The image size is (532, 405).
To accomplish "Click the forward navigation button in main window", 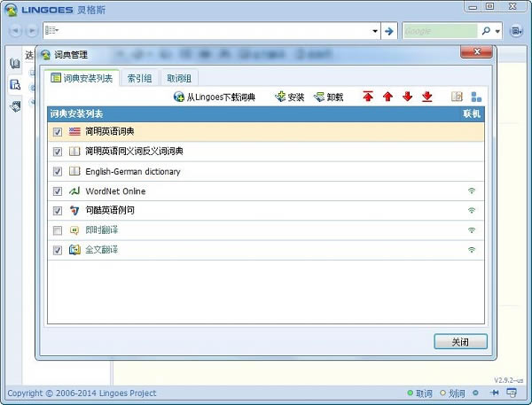I will (32, 31).
